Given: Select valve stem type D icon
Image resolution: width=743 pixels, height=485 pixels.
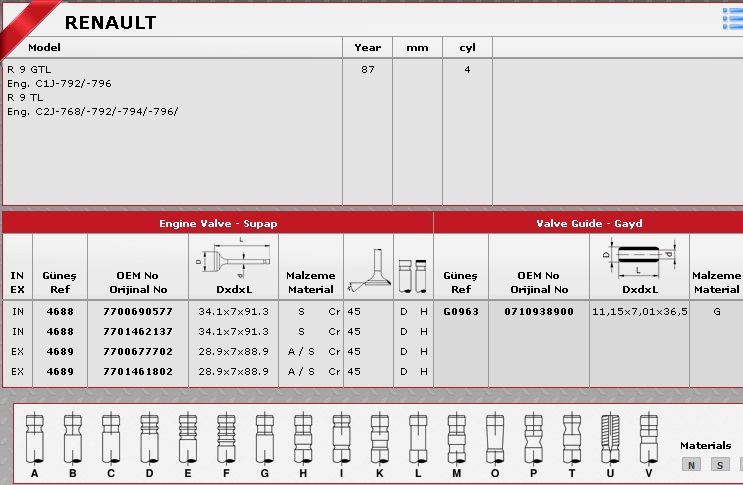Looking at the screenshot, I should pos(149,438).
